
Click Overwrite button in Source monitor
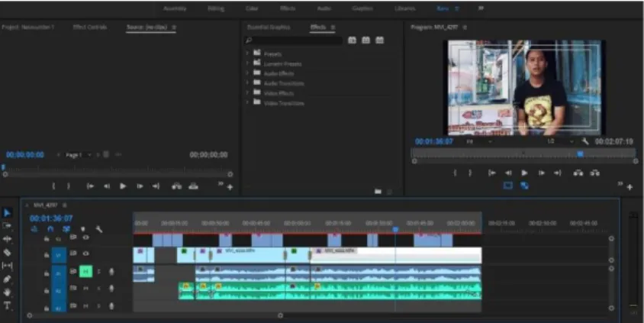click(x=194, y=186)
